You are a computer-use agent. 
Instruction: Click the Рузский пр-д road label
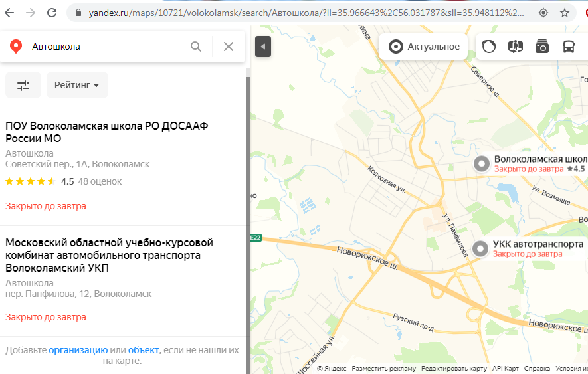[x=413, y=323]
